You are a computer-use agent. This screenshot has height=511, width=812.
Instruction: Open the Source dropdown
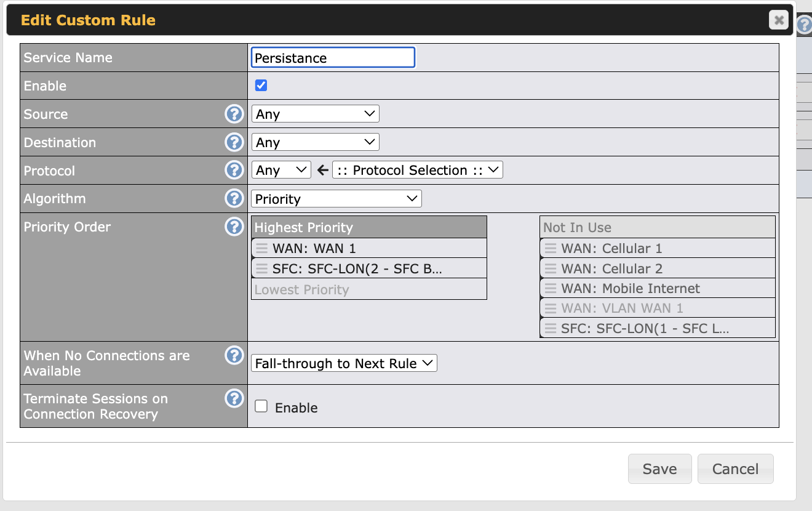315,114
